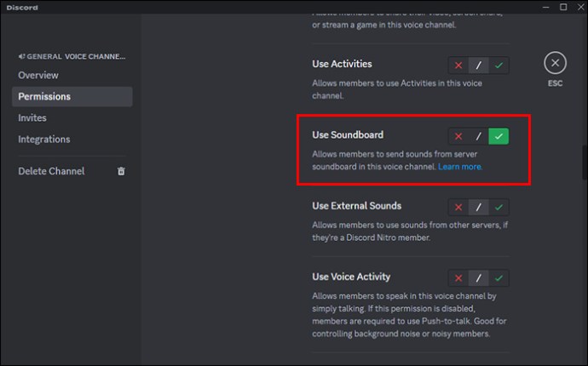
Task: Allow the Use External Sounds permission
Action: [x=499, y=207]
